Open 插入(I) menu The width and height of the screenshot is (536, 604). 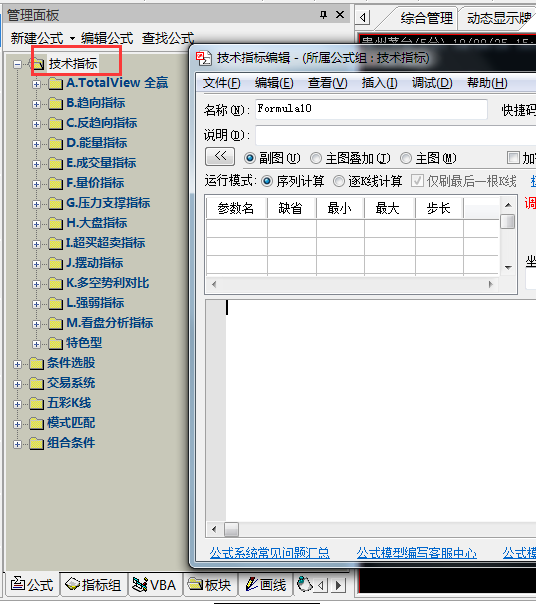380,83
